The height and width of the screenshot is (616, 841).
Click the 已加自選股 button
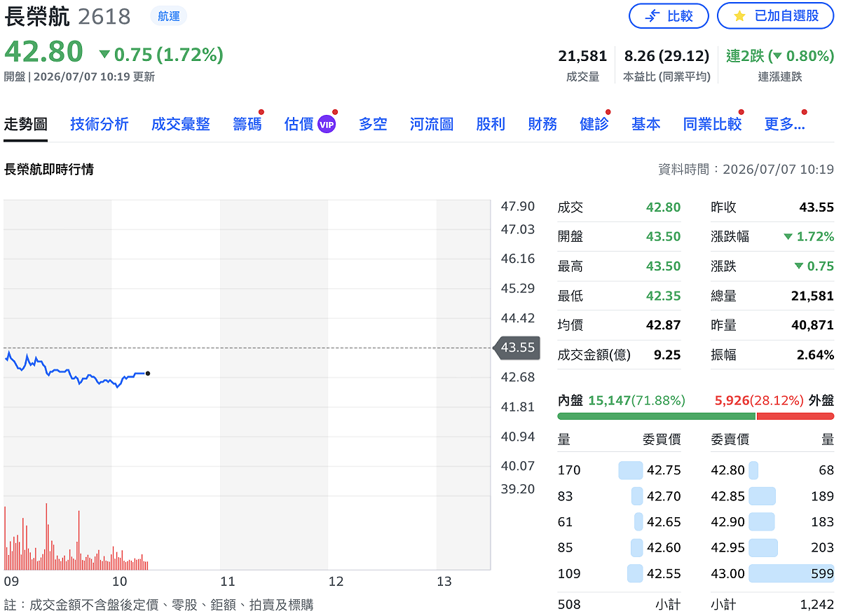click(x=776, y=15)
